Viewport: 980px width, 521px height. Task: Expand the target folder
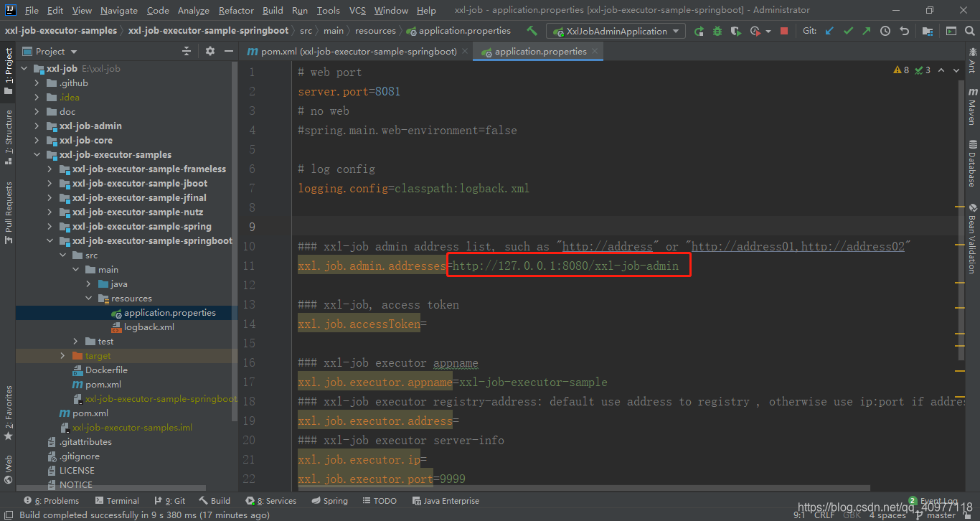pyautogui.click(x=63, y=355)
